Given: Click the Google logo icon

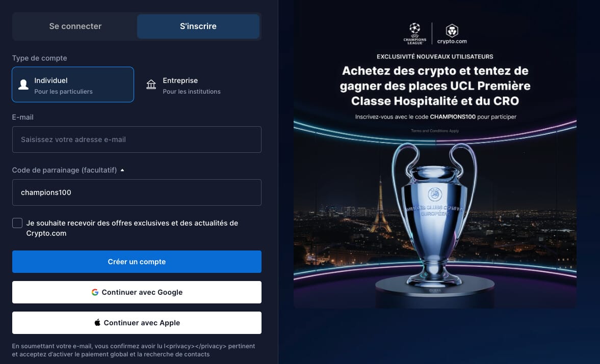Looking at the screenshot, I should [95, 292].
